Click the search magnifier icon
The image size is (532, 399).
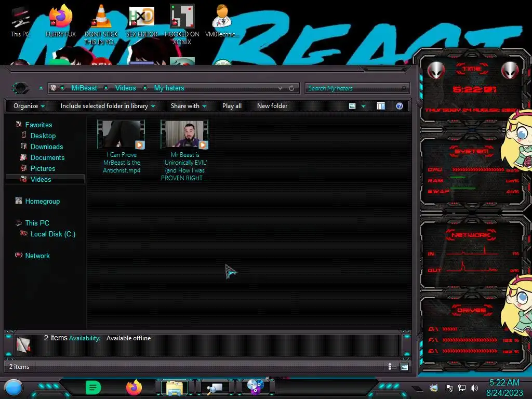(x=404, y=88)
